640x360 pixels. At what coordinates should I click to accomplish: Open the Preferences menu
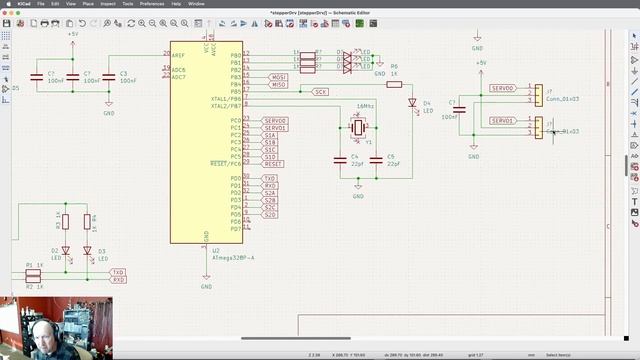point(152,4)
